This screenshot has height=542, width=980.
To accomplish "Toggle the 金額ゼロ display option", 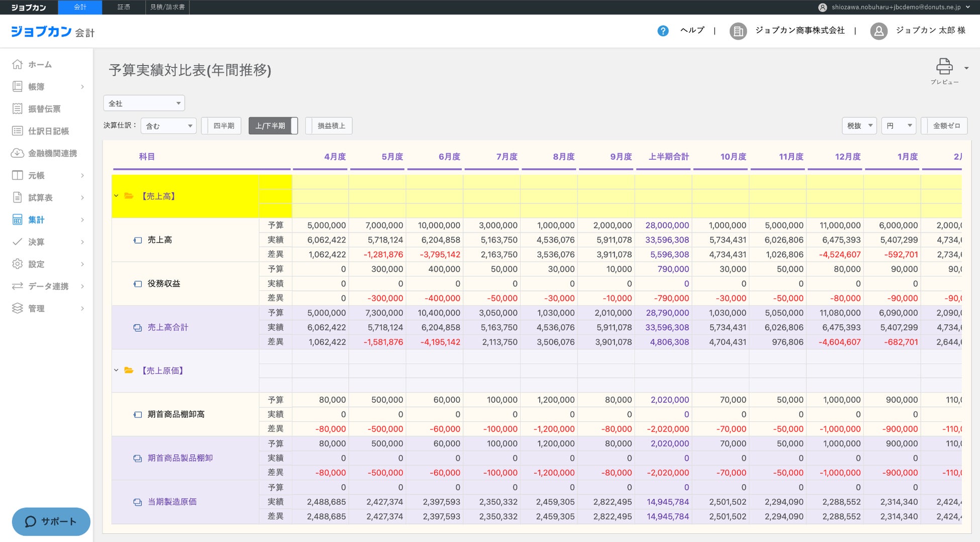I will coord(944,126).
